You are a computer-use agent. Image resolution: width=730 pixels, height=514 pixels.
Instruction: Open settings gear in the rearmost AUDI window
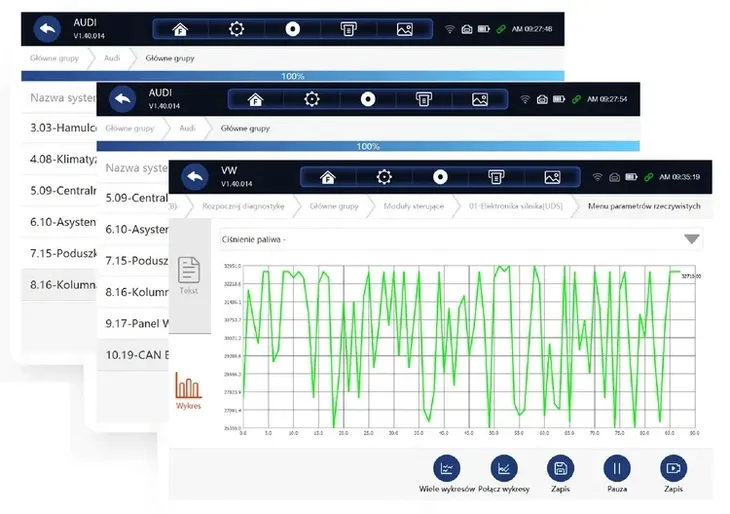pyautogui.click(x=237, y=29)
